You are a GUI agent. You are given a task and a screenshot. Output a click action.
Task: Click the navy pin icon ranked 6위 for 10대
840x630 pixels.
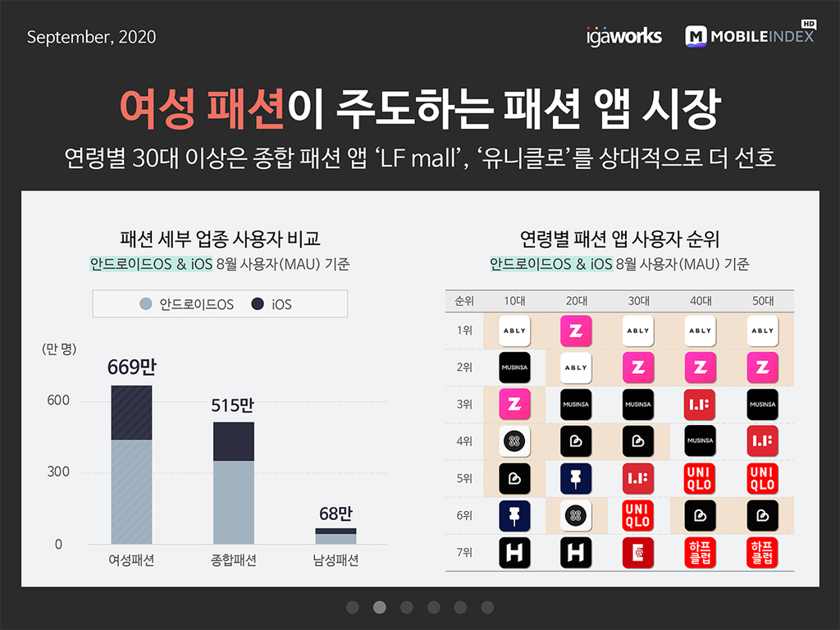(514, 515)
